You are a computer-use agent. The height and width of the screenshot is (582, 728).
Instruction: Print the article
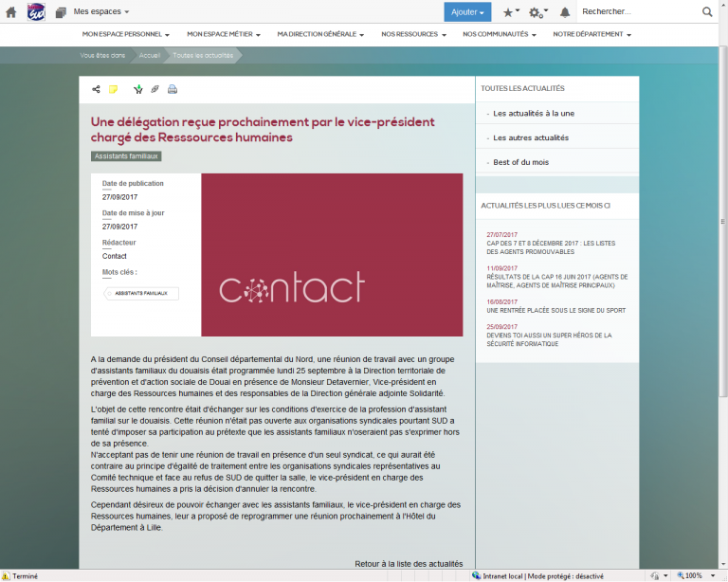tap(173, 89)
